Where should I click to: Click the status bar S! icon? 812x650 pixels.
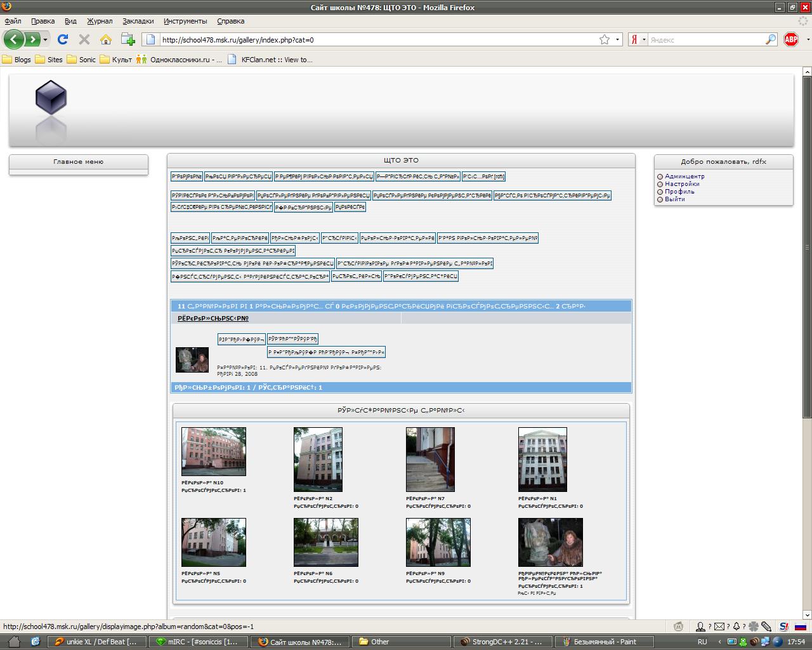point(784,627)
